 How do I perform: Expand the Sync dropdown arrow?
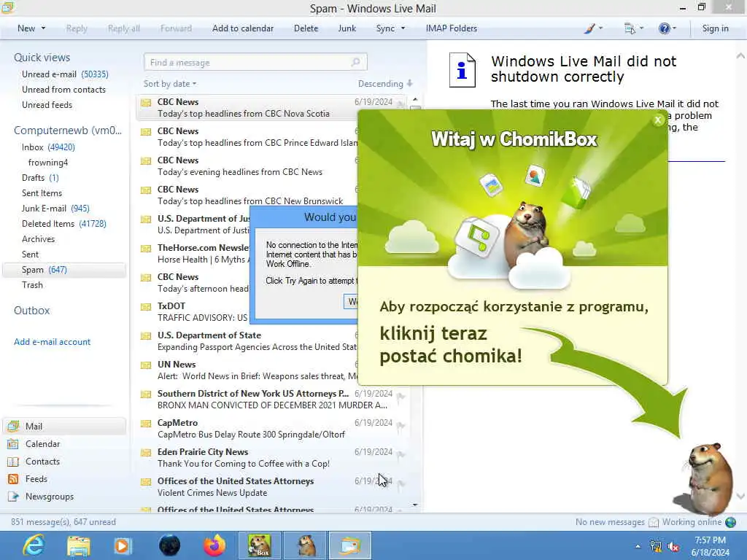403,28
